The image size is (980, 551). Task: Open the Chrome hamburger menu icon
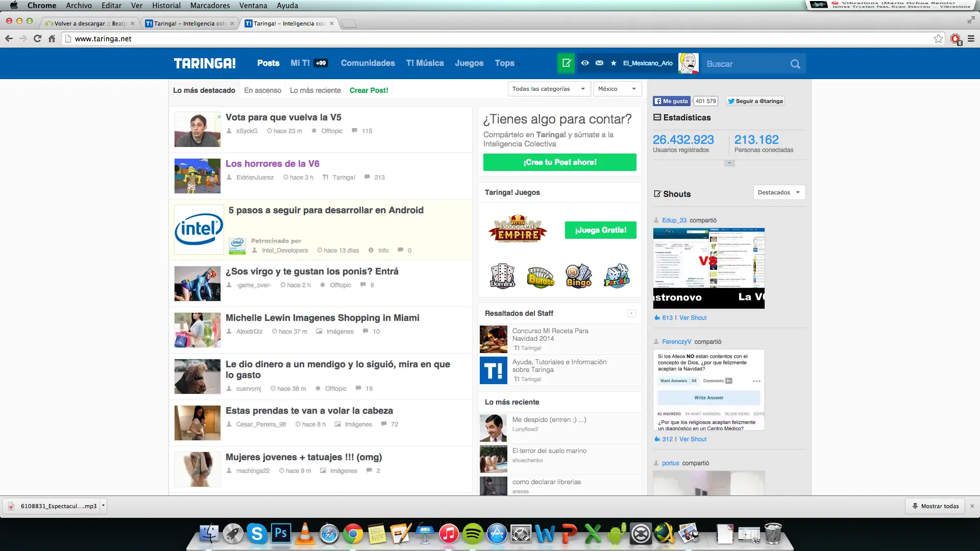pyautogui.click(x=971, y=39)
